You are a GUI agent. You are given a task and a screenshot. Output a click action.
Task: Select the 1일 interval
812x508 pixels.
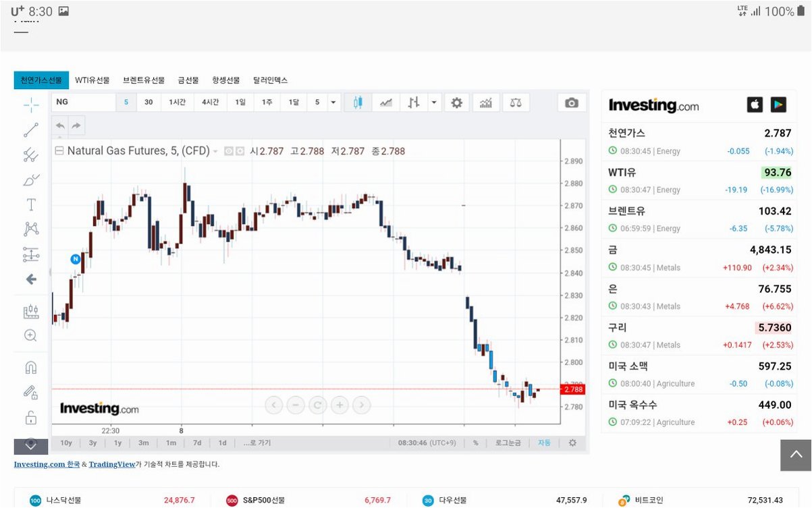(x=240, y=103)
